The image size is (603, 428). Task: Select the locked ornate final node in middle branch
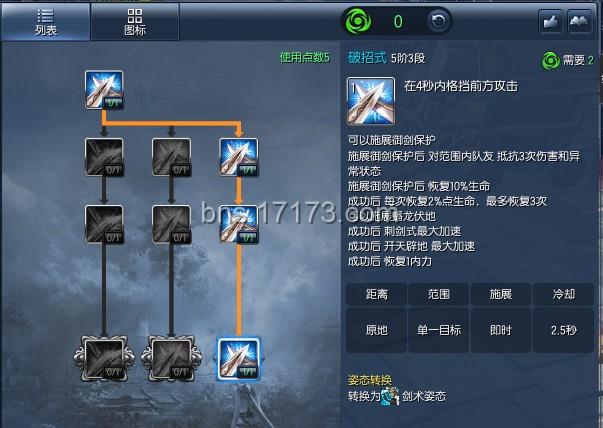coord(171,358)
